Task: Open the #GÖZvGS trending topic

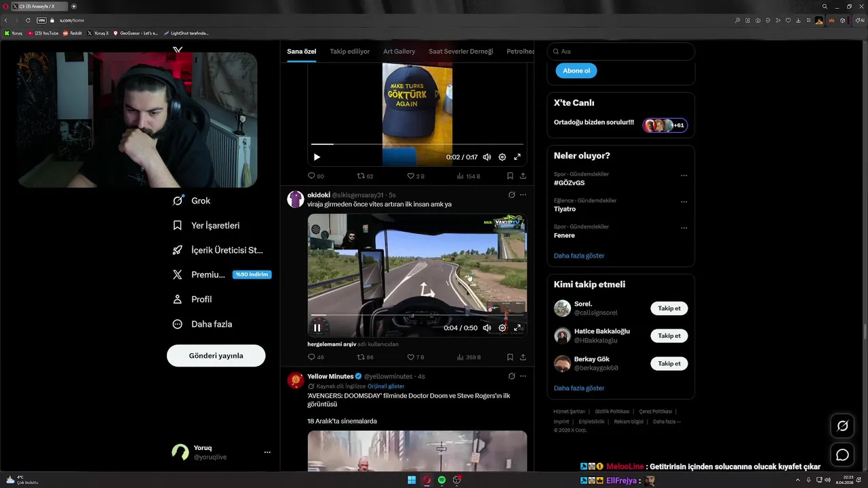Action: coord(569,183)
